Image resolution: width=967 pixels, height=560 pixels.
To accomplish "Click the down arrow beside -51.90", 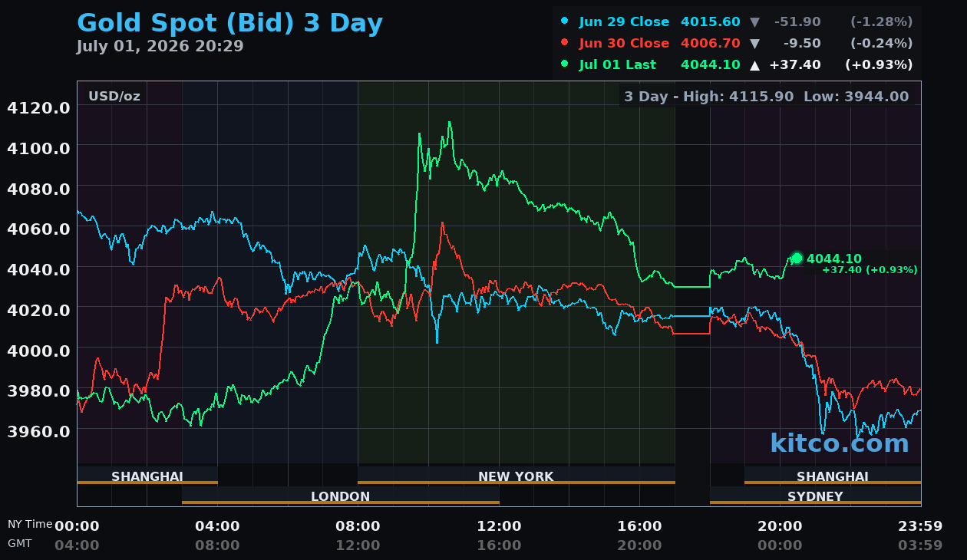I will tap(754, 22).
